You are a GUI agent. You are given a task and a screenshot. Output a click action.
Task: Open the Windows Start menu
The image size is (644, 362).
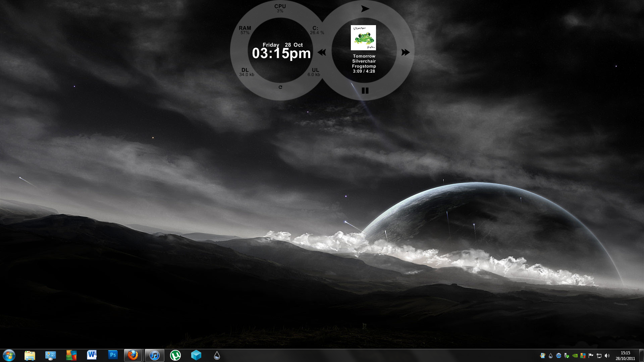pyautogui.click(x=9, y=355)
